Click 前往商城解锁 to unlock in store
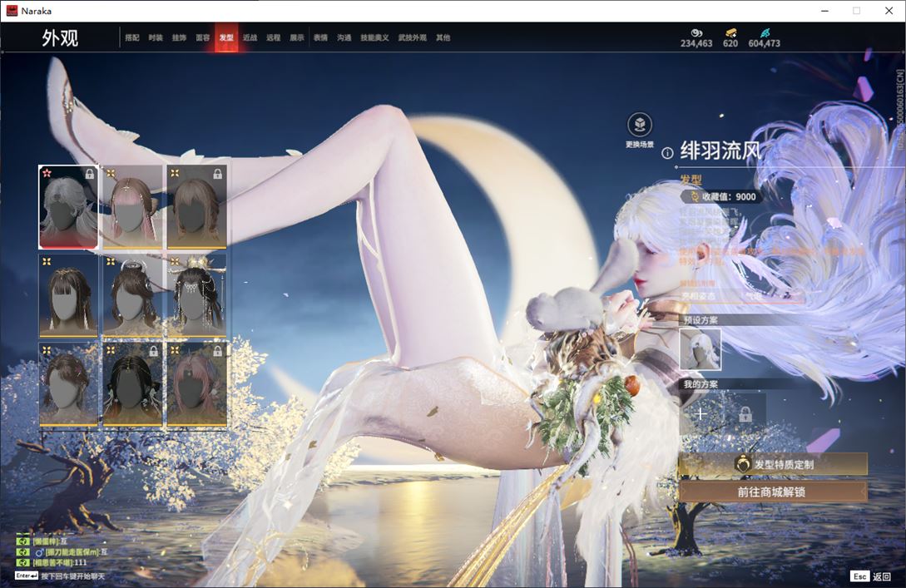906x588 pixels. point(773,492)
